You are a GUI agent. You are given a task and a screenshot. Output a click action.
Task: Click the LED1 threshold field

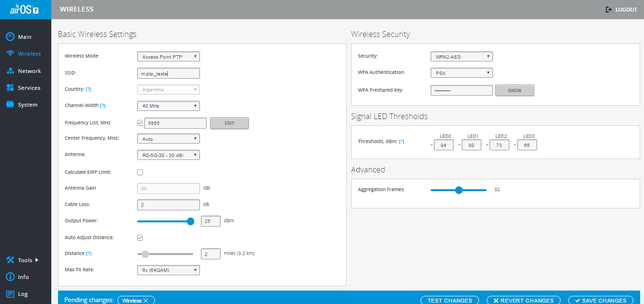pyautogui.click(x=471, y=145)
